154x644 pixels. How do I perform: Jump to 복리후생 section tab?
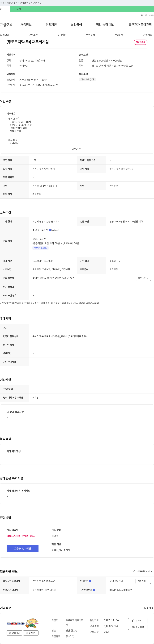pyautogui.click(x=90, y=35)
